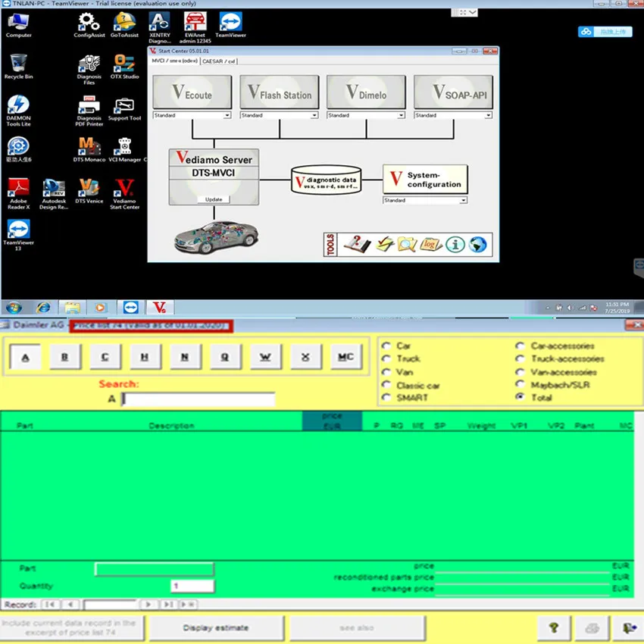Click the blue globe icon in the Tools bar
644x644 pixels.
coord(477,245)
